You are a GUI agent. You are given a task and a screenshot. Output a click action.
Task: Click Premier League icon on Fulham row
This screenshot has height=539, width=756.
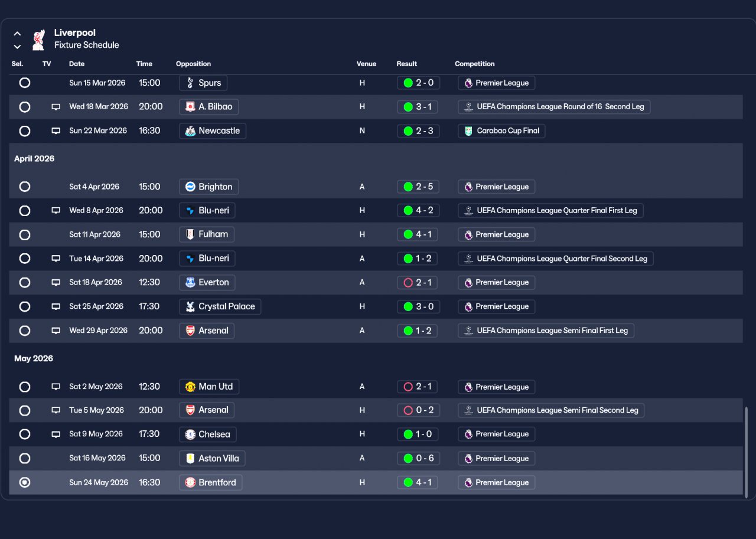[468, 234]
